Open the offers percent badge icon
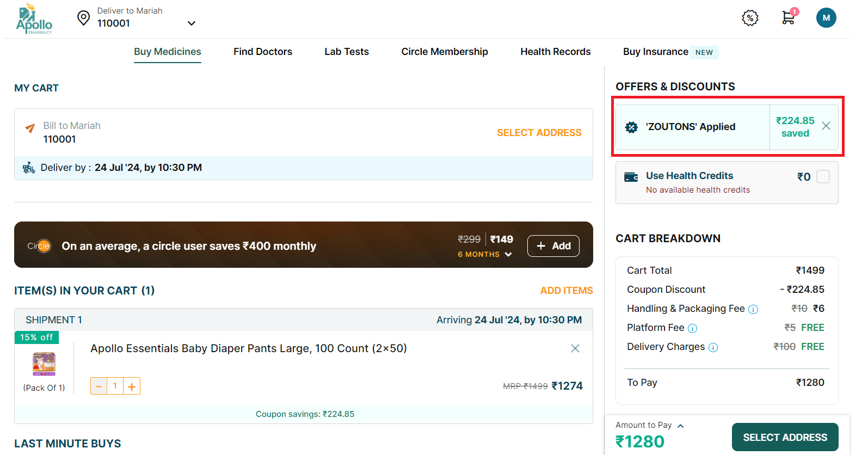The width and height of the screenshot is (868, 455). [750, 18]
